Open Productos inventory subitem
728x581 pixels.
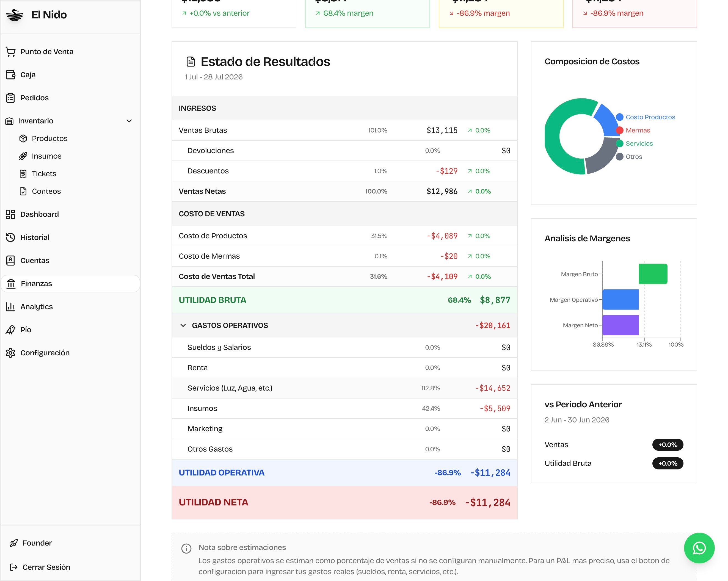[49, 139]
